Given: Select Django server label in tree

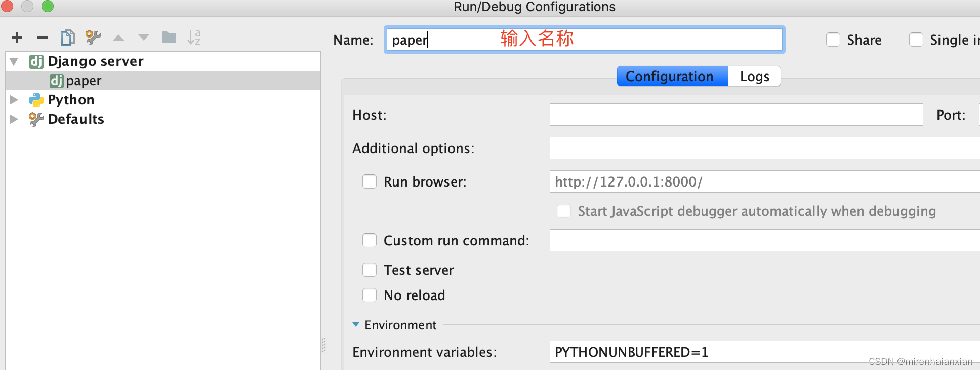Looking at the screenshot, I should (x=96, y=61).
